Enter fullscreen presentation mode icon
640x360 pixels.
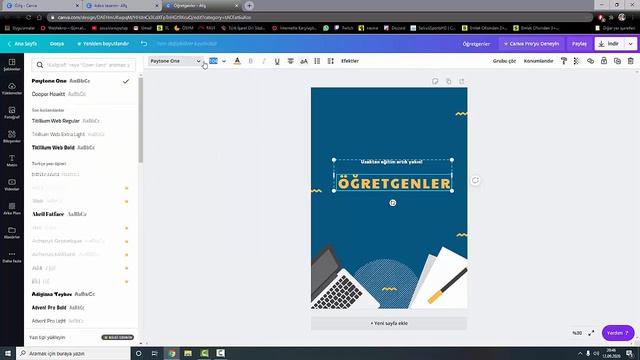coord(591,333)
